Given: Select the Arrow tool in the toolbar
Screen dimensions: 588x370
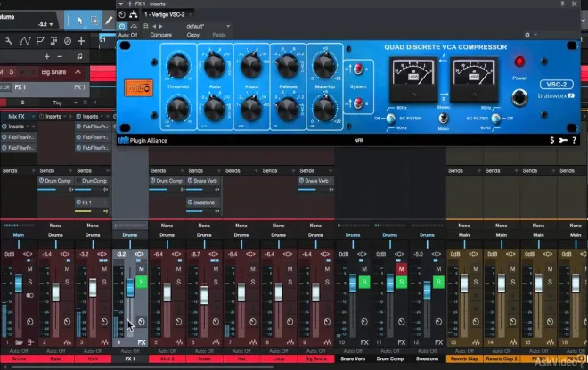Looking at the screenshot, I should [80, 21].
